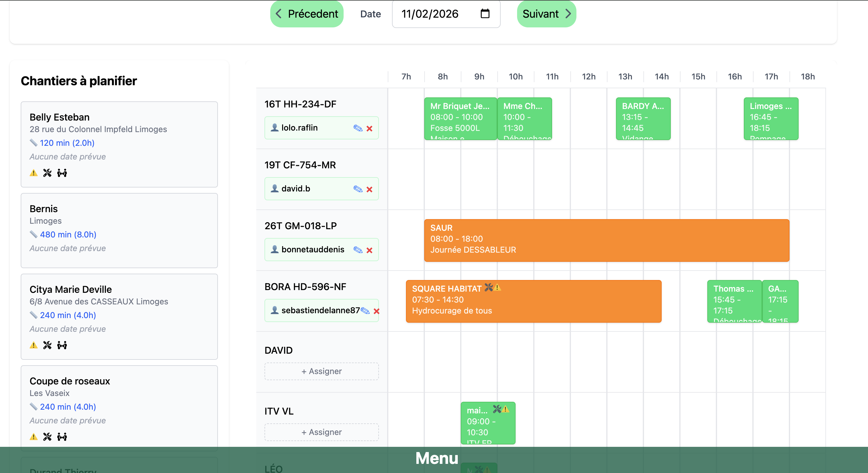Click the 120 min duration link on Belly Esteban
This screenshot has height=473, width=868.
click(67, 143)
